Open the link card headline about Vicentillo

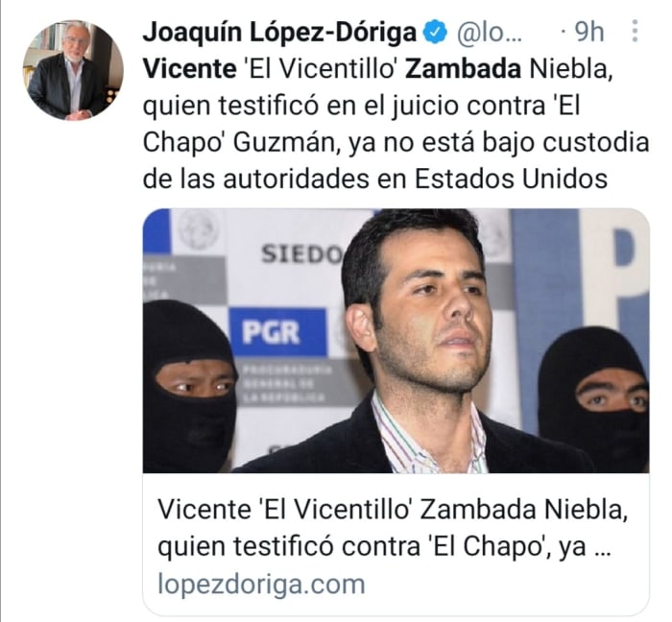[392, 528]
